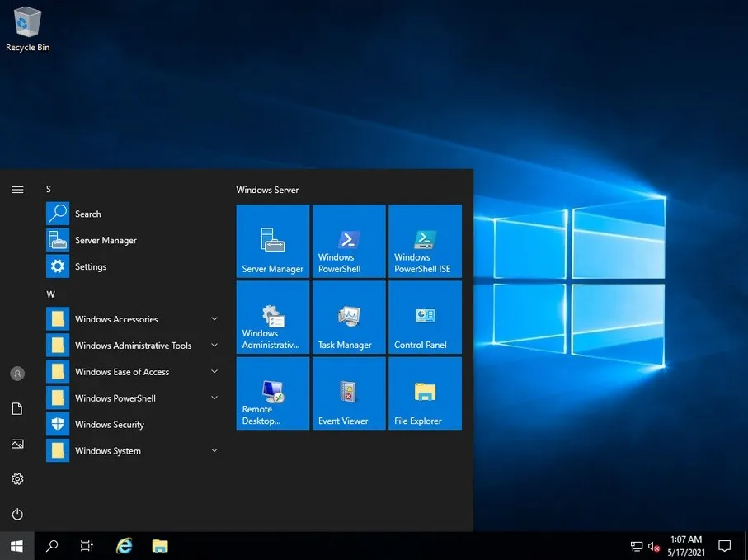
Task: Click the letter S section header
Action: coord(48,190)
